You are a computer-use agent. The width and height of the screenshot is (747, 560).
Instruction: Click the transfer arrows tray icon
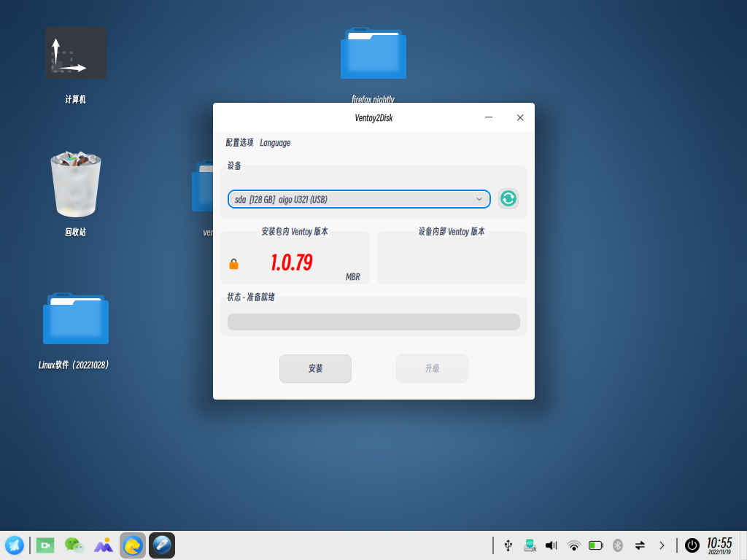coord(640,545)
